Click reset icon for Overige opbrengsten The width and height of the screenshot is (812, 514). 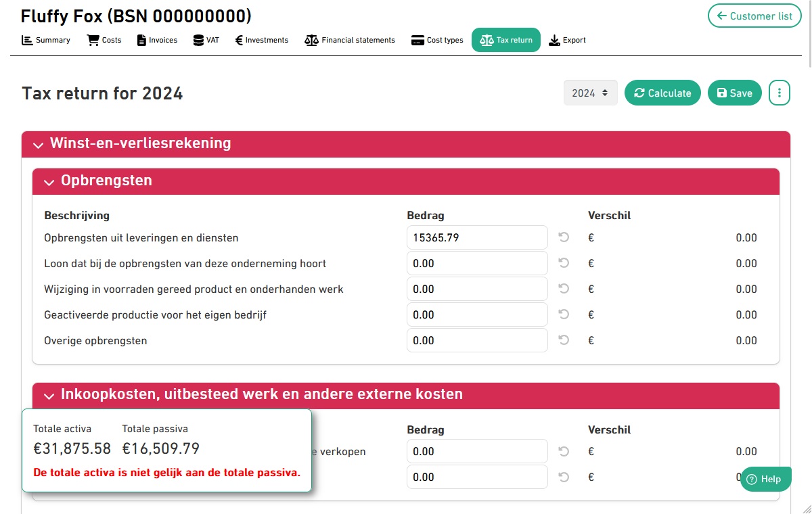(564, 340)
